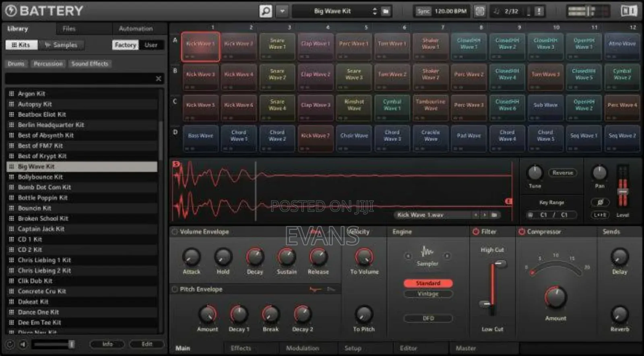Click the Samples button
644x356 pixels.
(x=61, y=45)
